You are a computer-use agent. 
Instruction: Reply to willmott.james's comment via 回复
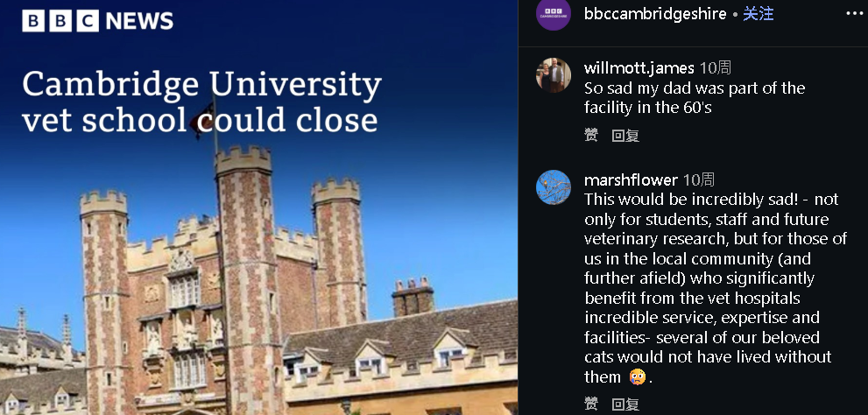[x=625, y=136]
